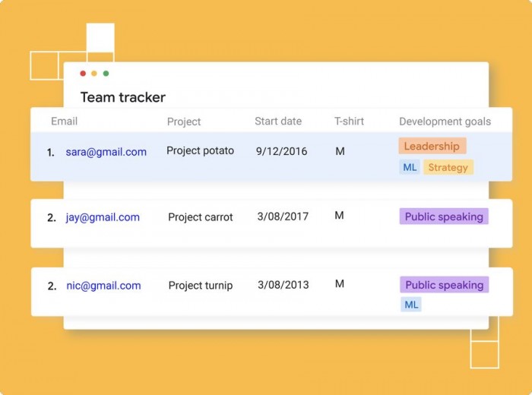Click the 3/08/2013 start date
Viewport: 532px width, 395px height.
coord(283,285)
